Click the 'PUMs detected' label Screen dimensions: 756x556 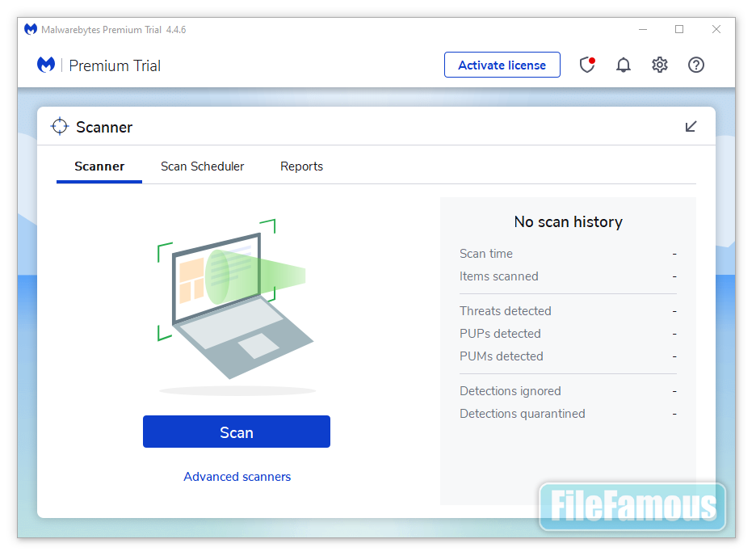click(501, 356)
